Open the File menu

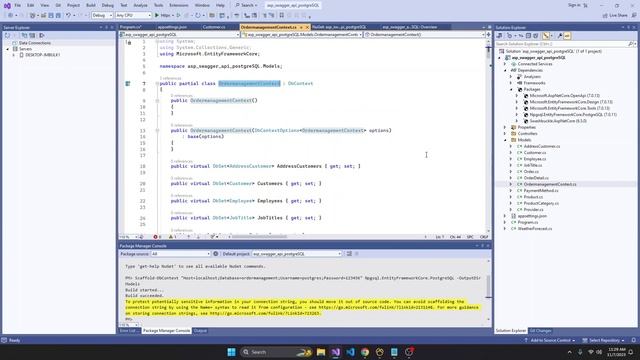(18, 5)
